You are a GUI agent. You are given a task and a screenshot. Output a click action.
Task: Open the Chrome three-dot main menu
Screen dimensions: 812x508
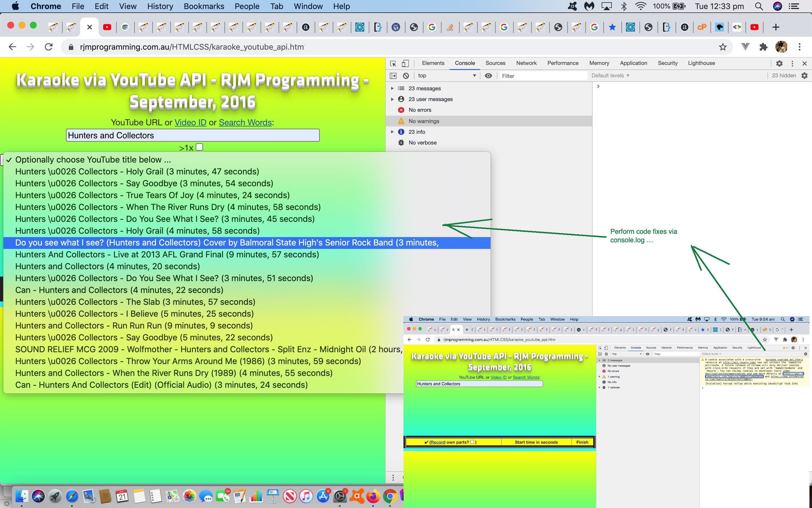pyautogui.click(x=800, y=47)
